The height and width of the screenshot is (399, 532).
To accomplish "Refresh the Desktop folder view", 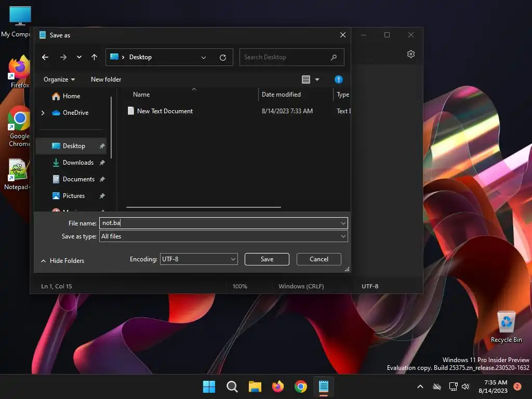I will pos(223,57).
